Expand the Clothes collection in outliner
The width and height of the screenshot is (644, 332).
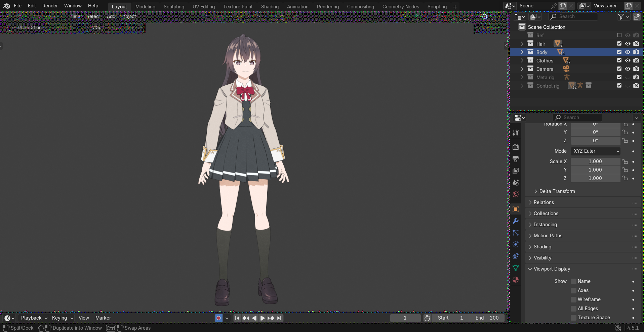coord(522,60)
